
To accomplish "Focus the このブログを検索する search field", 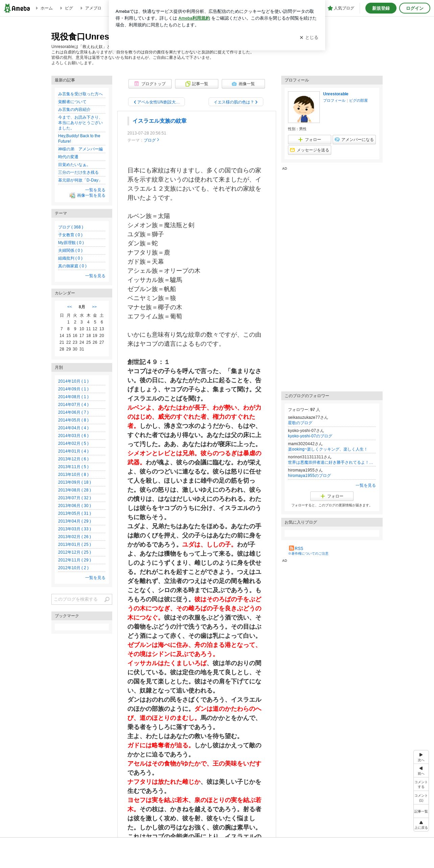I will [78, 599].
